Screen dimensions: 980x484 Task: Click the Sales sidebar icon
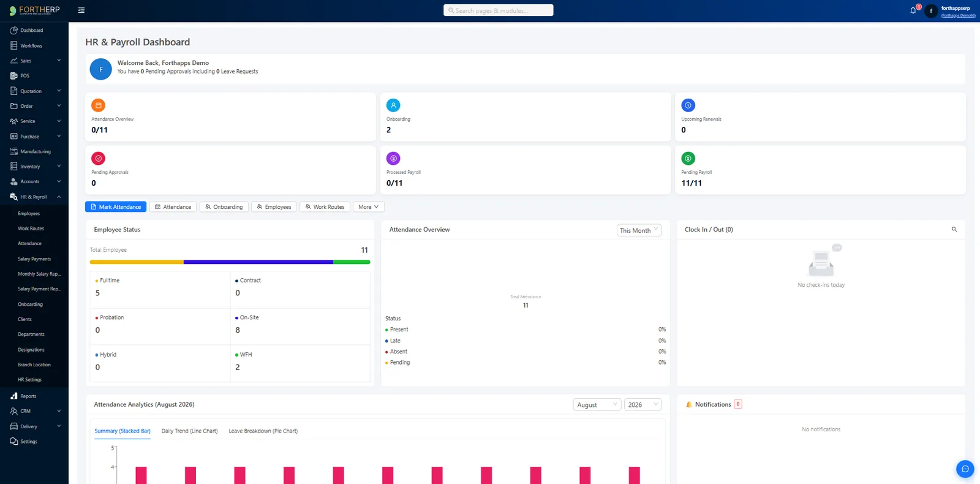[13, 61]
